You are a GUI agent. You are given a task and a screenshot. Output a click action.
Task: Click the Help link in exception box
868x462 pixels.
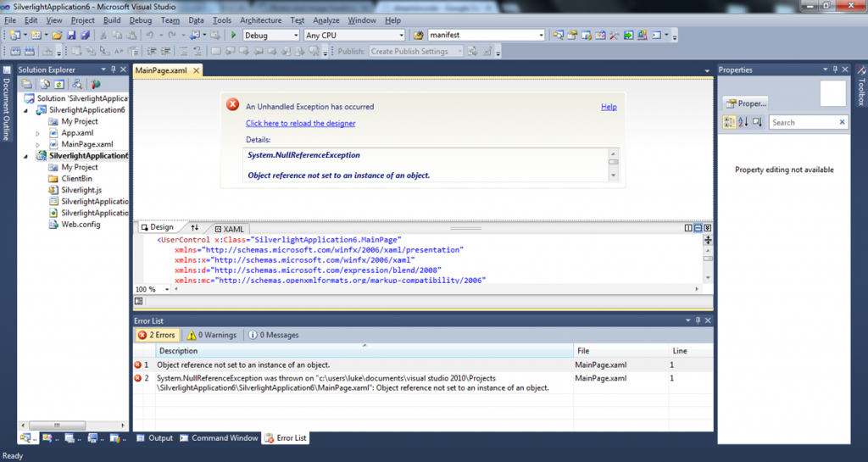(609, 107)
